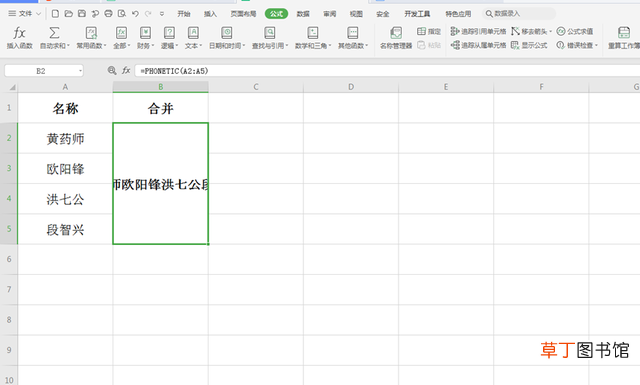Select cell A2 containing 黄药师
The width and height of the screenshot is (640, 385).
[x=65, y=138]
